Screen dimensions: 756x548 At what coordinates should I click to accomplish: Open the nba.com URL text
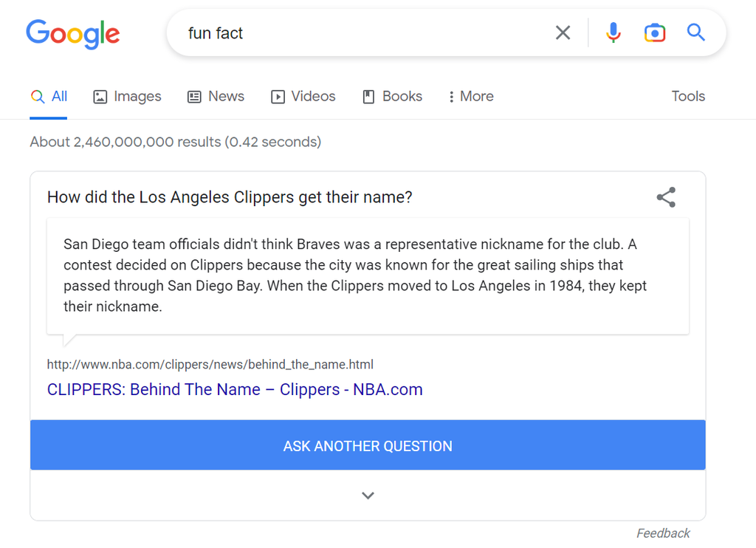click(210, 364)
